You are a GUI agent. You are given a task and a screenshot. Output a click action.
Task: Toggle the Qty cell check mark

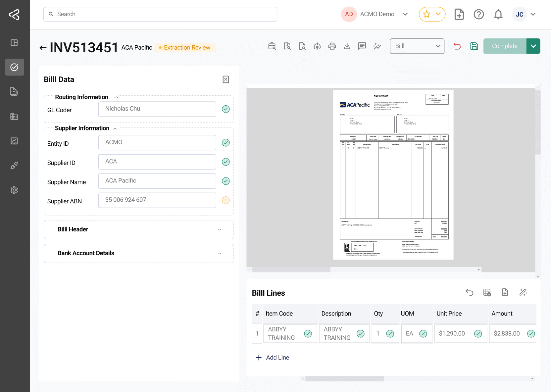(390, 333)
